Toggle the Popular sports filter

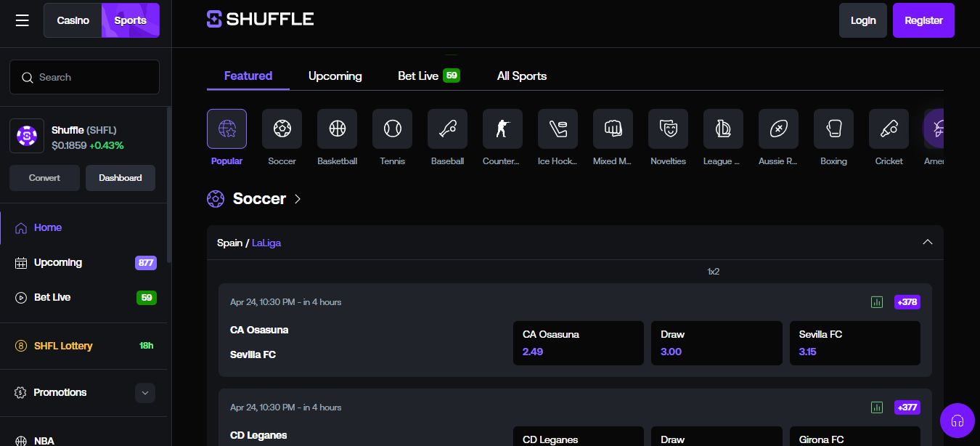226,129
